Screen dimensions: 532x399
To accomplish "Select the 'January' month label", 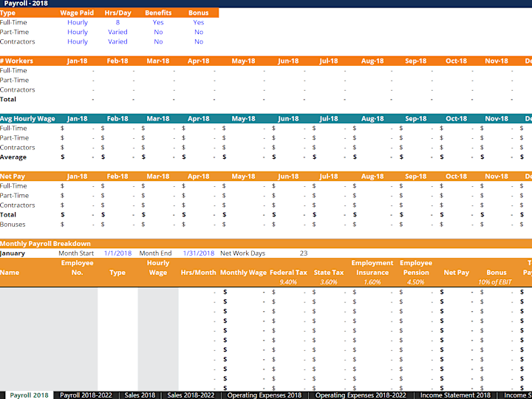I will tap(13, 253).
